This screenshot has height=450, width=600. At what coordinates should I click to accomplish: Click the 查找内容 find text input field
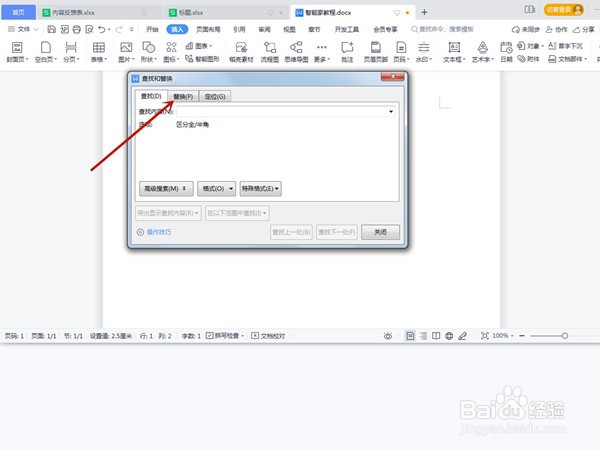tap(285, 112)
